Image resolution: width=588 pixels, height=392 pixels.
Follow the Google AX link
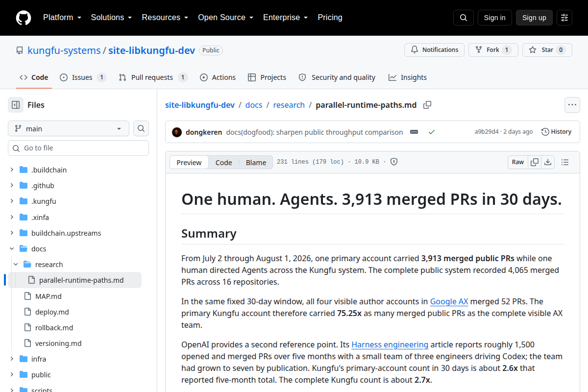coord(449,301)
